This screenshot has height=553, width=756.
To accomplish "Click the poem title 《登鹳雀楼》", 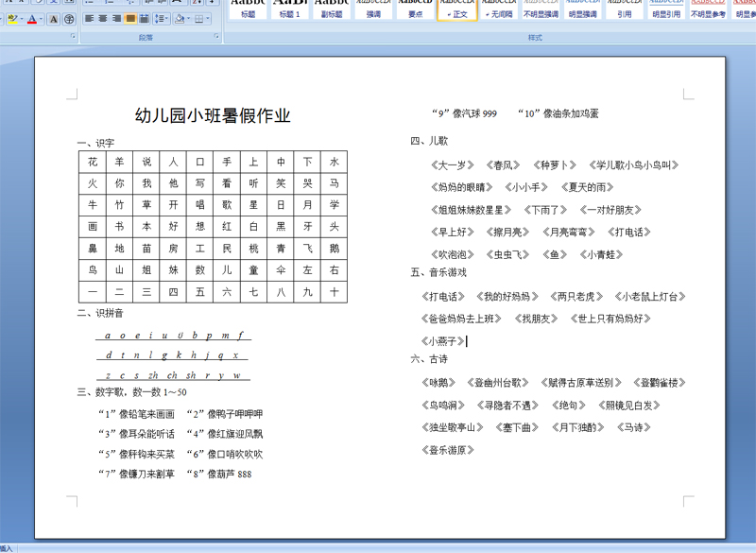I will [x=659, y=383].
